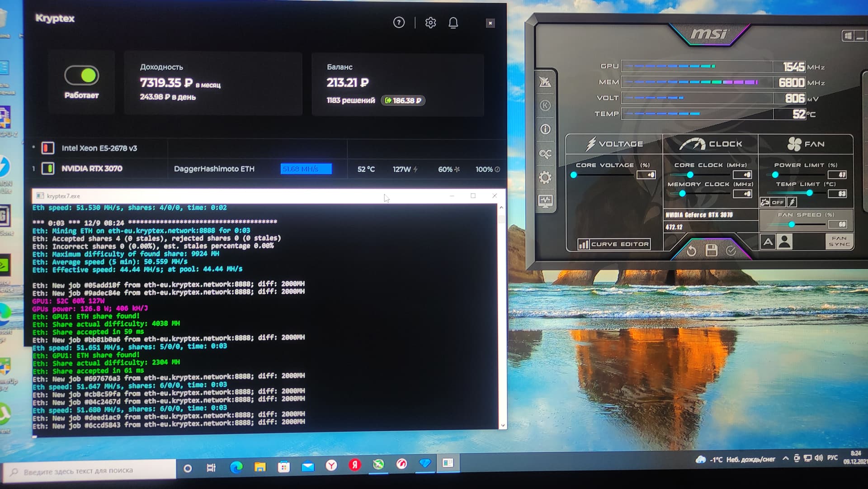Screen dimensions: 868x489
Task: Open MSI Afterburner jet logo icon
Action: click(x=545, y=82)
